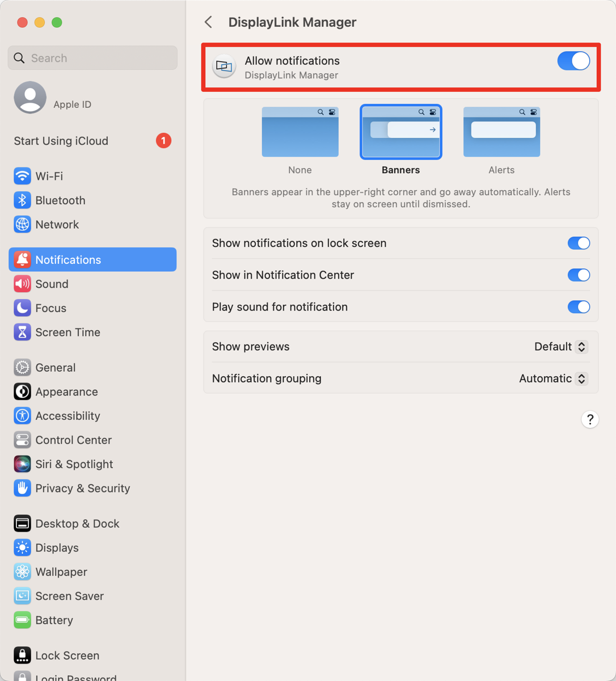Select the None alert style thumbnail
Viewport: 616px width, 681px height.
[300, 132]
